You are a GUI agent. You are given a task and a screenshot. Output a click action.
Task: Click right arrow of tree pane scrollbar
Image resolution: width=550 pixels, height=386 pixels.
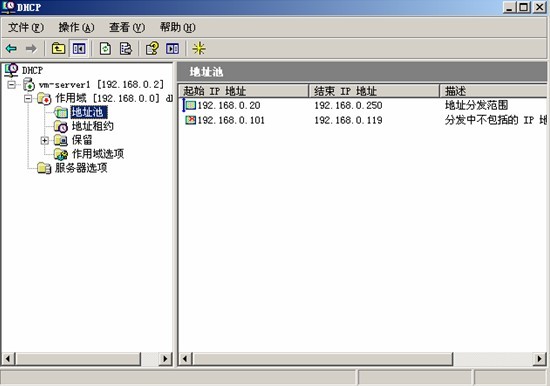click(x=165, y=359)
